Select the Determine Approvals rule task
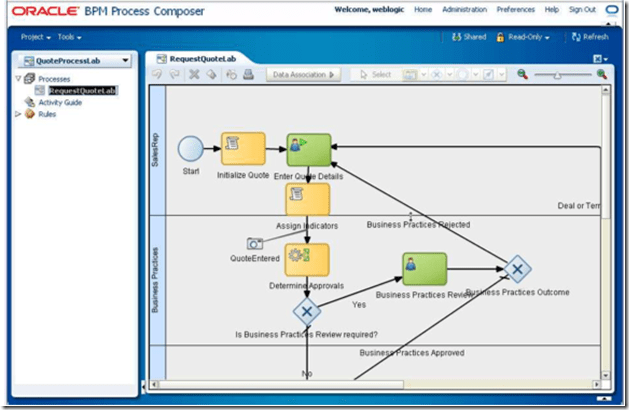Viewport: 629px width, 410px height. tap(307, 260)
